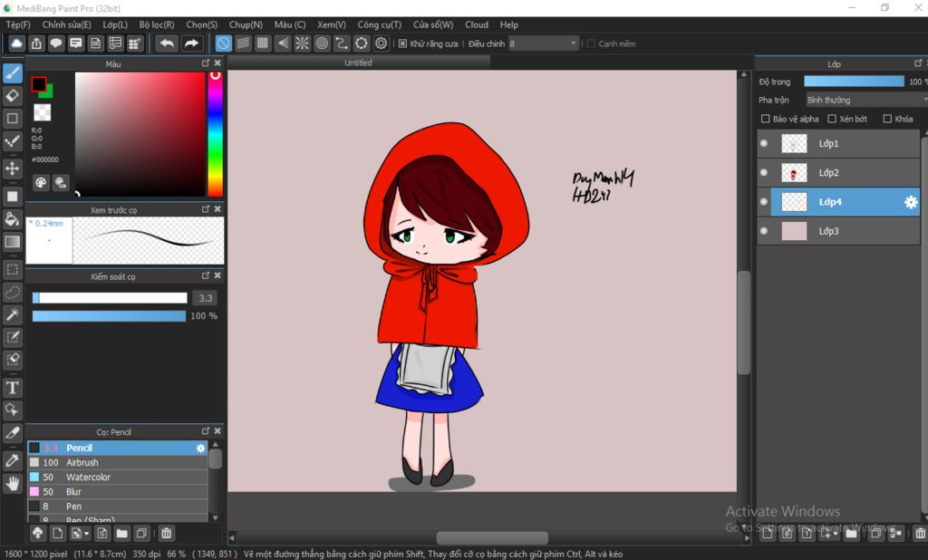The image size is (928, 560).
Task: Enable radial snap guide
Action: [x=303, y=43]
